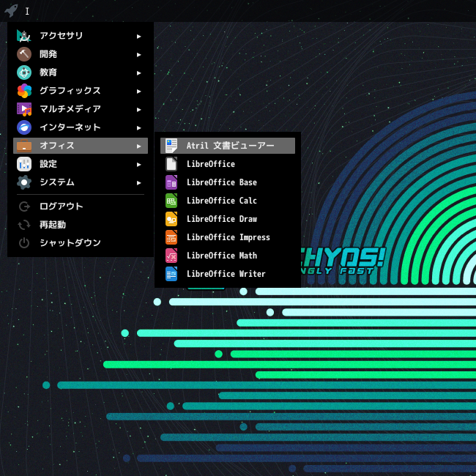Open the 設定 menu category
476x476 pixels.
(81, 164)
